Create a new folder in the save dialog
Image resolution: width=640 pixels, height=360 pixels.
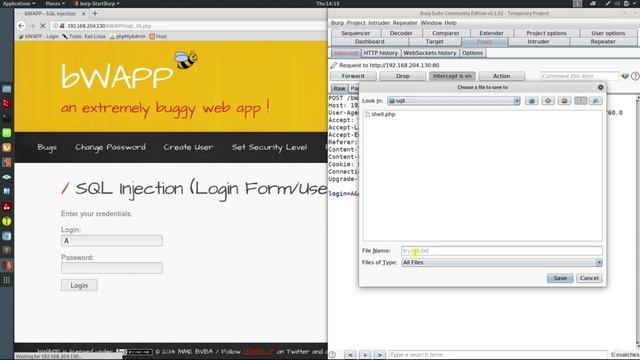coord(564,101)
